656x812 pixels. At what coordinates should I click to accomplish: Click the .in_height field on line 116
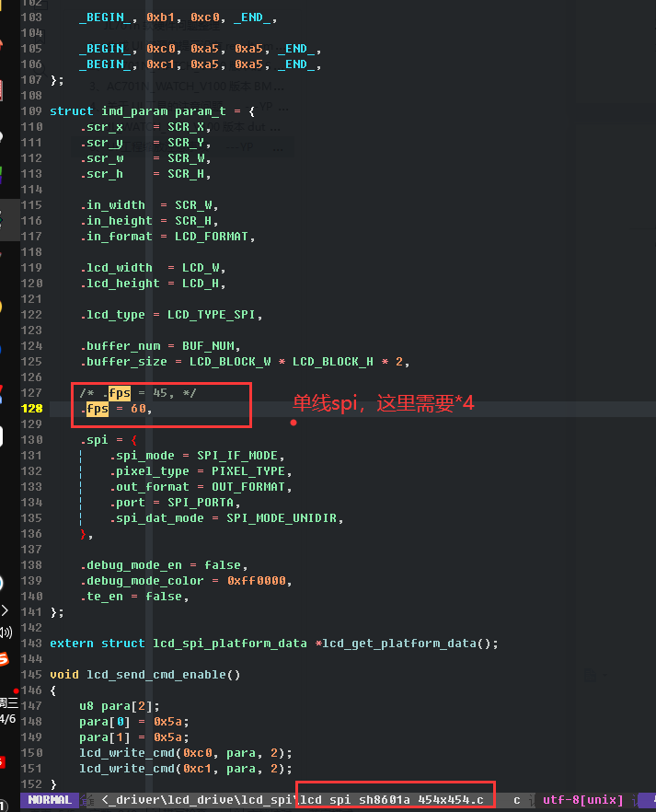[x=117, y=221]
